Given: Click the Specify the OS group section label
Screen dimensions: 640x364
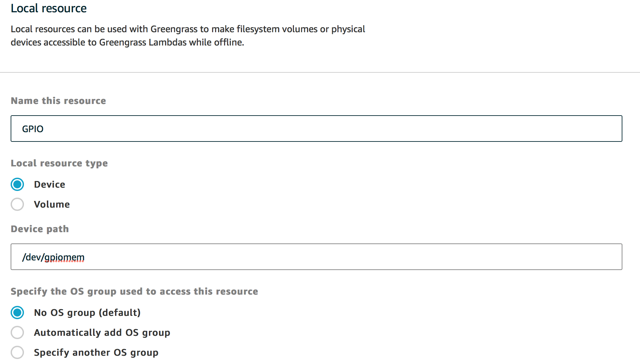Looking at the screenshot, I should pos(134,291).
